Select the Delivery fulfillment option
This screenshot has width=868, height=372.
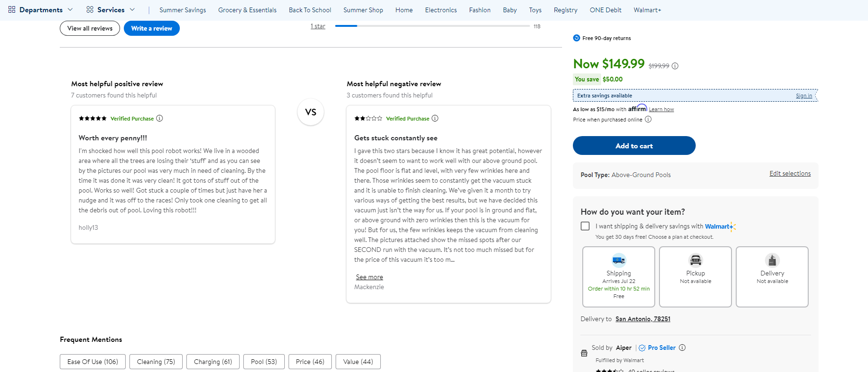tap(772, 277)
